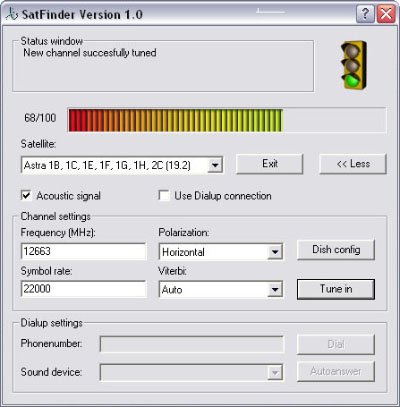Viewport: 400px width, 407px height.
Task: Click the SatFinder title bar app icon
Action: click(x=12, y=14)
